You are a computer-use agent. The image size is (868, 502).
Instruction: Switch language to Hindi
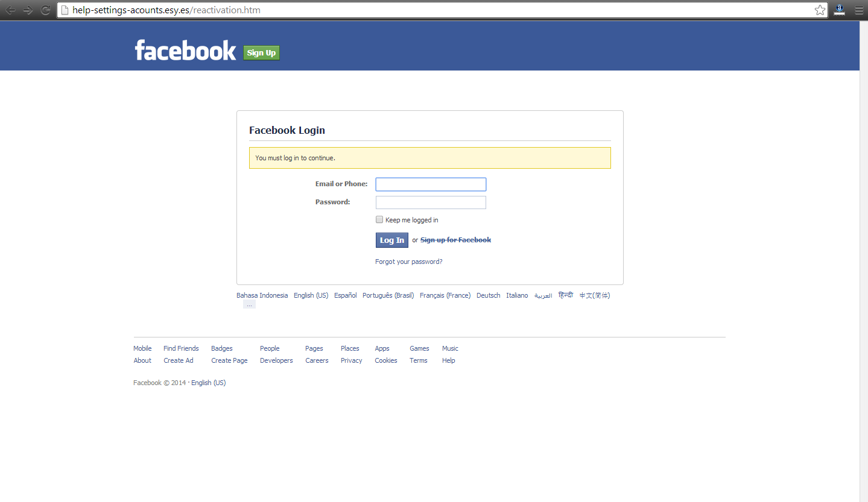pyautogui.click(x=566, y=295)
